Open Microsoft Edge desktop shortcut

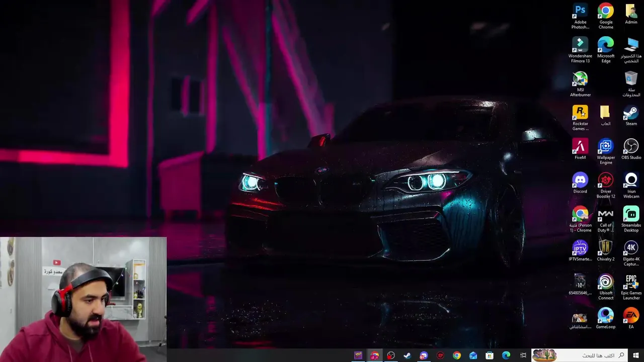tap(606, 50)
